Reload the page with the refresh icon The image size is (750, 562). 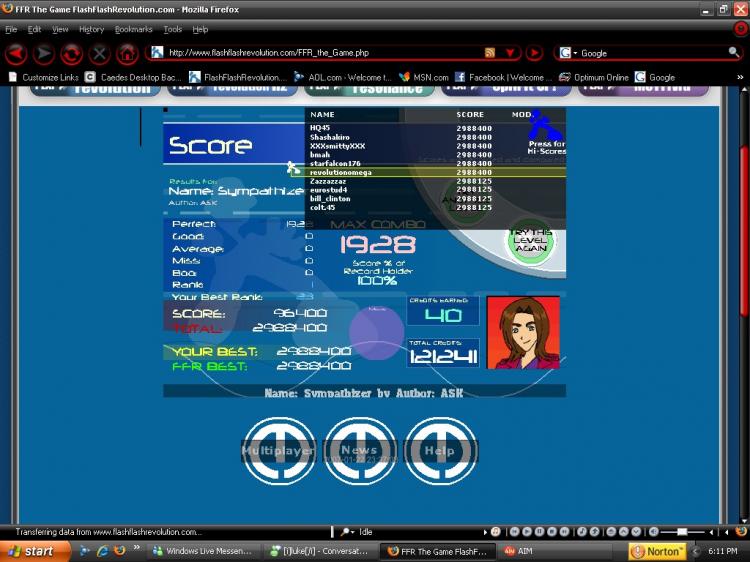click(71, 53)
